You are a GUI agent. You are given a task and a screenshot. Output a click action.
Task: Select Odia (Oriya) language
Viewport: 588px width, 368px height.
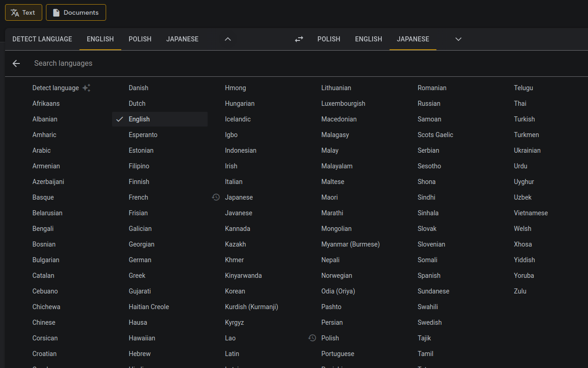338,291
